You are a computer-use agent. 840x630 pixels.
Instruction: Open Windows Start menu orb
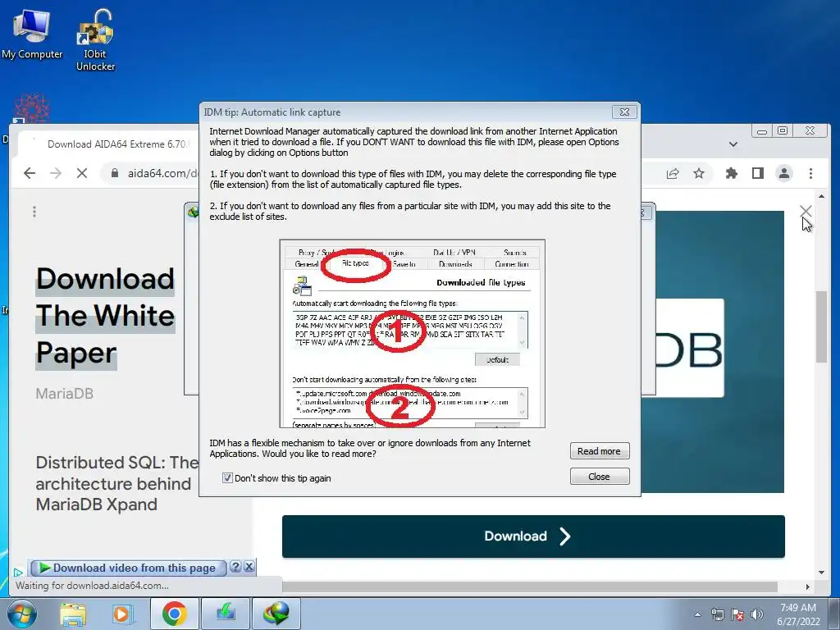21,614
